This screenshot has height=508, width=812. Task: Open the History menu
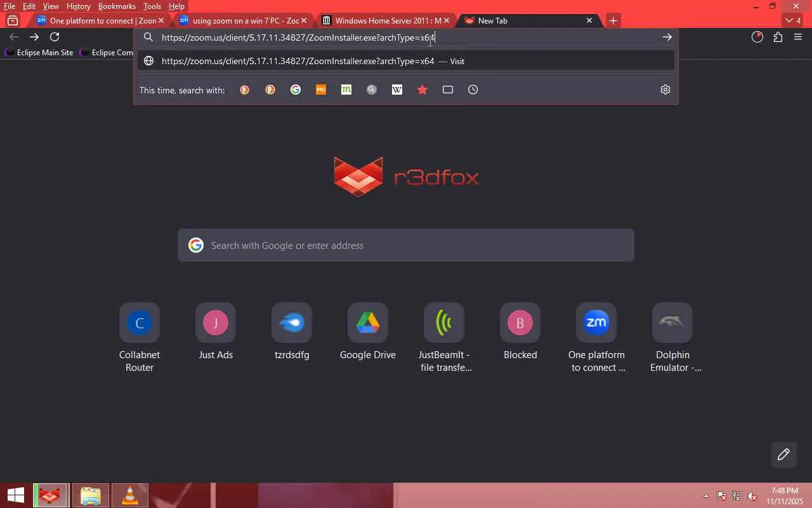(78, 6)
